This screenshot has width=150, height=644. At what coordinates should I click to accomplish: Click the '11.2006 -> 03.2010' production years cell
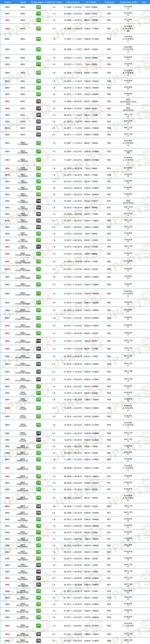73,7
